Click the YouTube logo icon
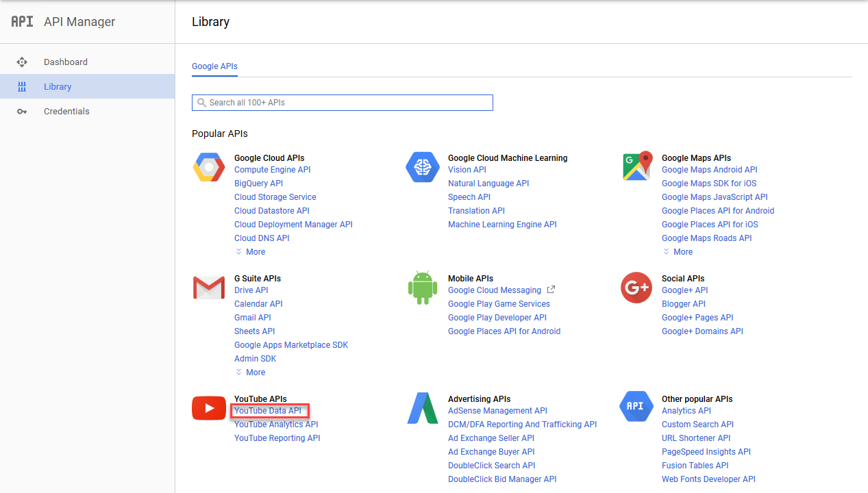 pos(209,408)
